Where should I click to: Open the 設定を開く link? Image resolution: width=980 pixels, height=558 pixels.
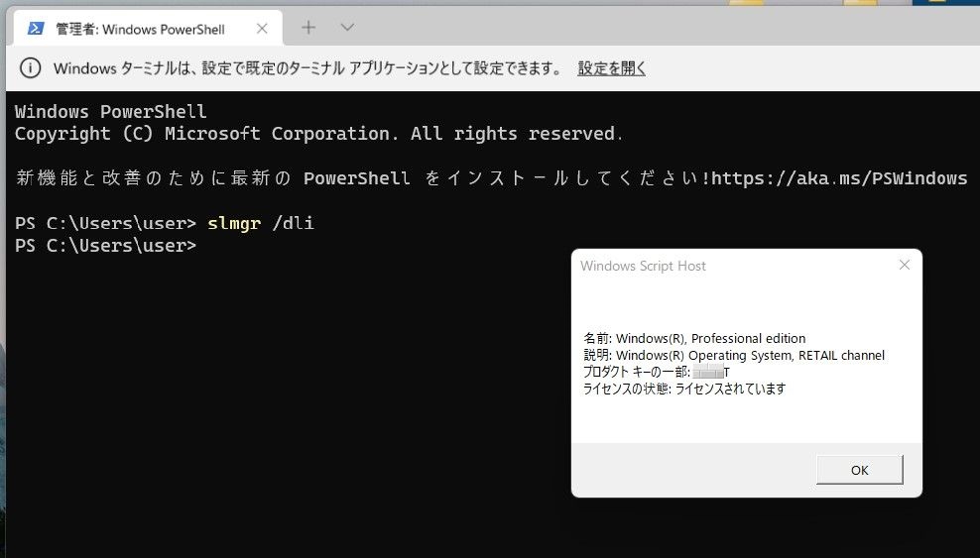[x=611, y=68]
